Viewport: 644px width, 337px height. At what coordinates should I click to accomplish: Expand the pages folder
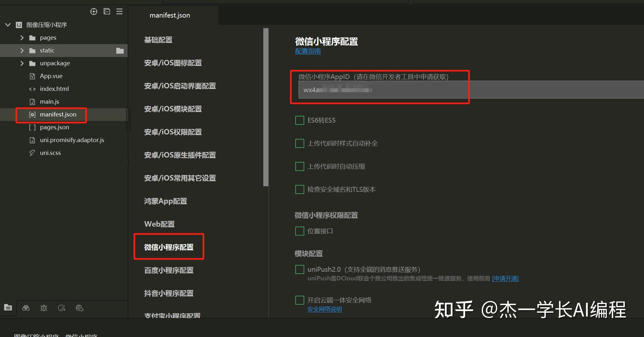22,38
